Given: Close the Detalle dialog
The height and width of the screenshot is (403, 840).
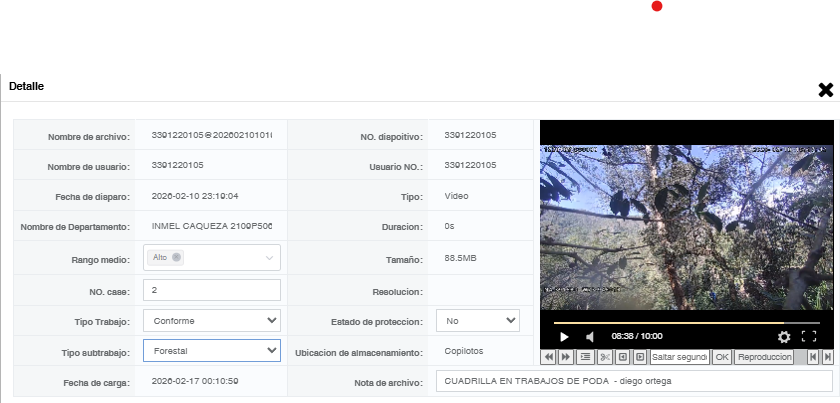Looking at the screenshot, I should (826, 90).
